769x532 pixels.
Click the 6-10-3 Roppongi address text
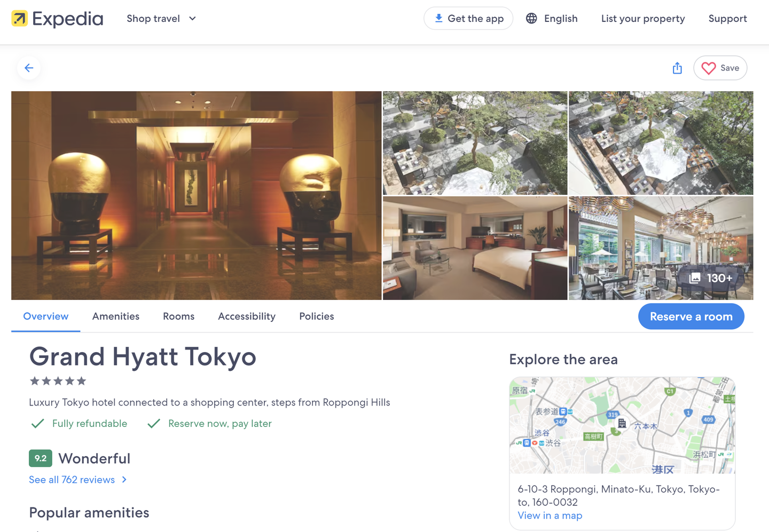618,496
